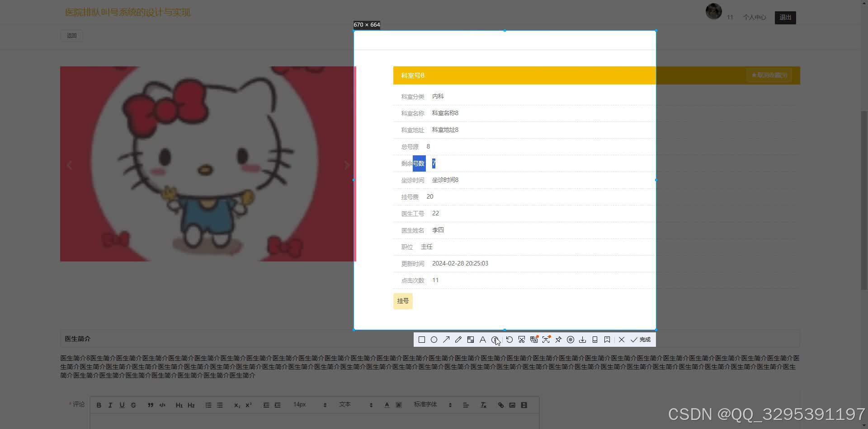Click the 返回 back button
Image resolution: width=868 pixels, height=429 pixels.
[71, 36]
